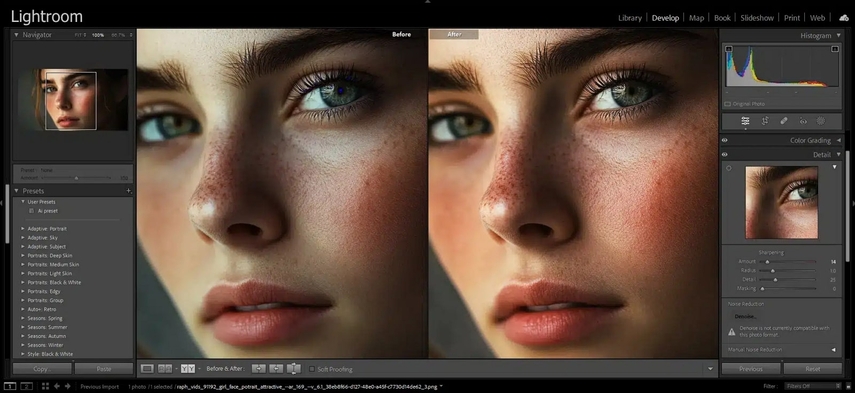
Task: Switch to Develop module
Action: click(665, 18)
